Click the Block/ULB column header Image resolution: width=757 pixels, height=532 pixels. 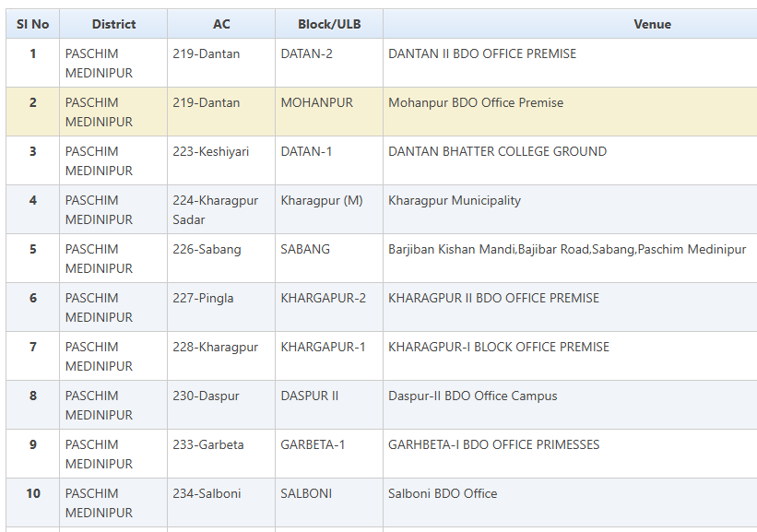click(x=328, y=24)
